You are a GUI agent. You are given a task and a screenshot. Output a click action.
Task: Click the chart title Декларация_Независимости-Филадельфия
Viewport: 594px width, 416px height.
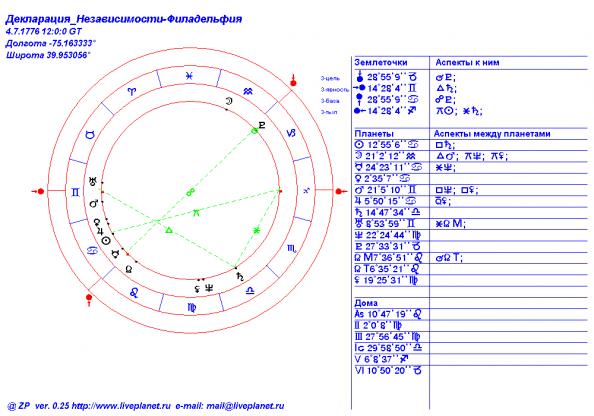[124, 19]
